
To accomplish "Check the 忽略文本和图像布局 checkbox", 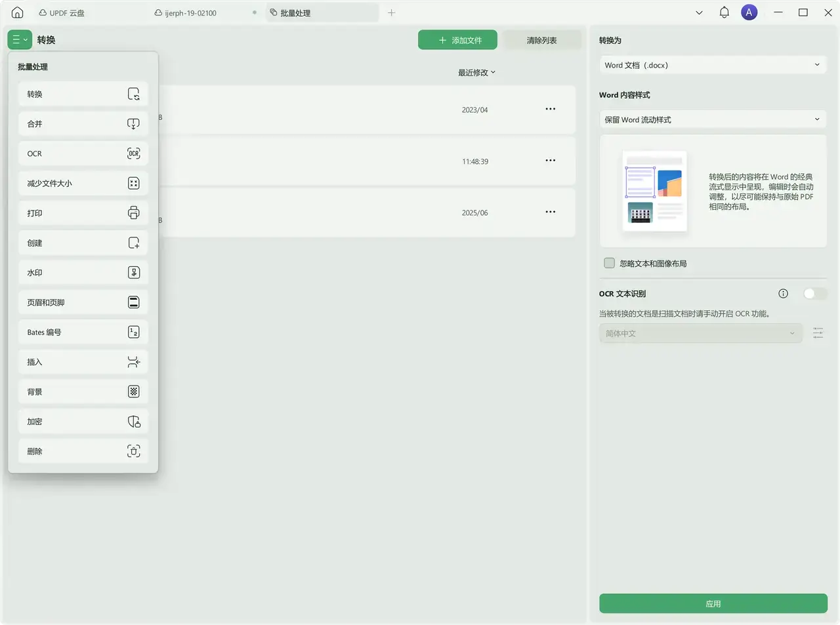I will (610, 263).
